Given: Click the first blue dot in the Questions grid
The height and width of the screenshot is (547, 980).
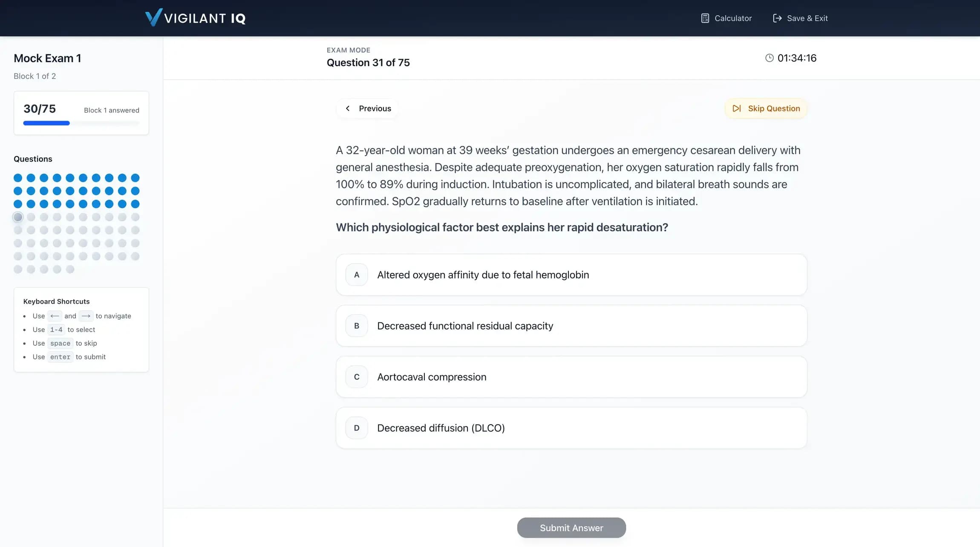Looking at the screenshot, I should pos(18,178).
